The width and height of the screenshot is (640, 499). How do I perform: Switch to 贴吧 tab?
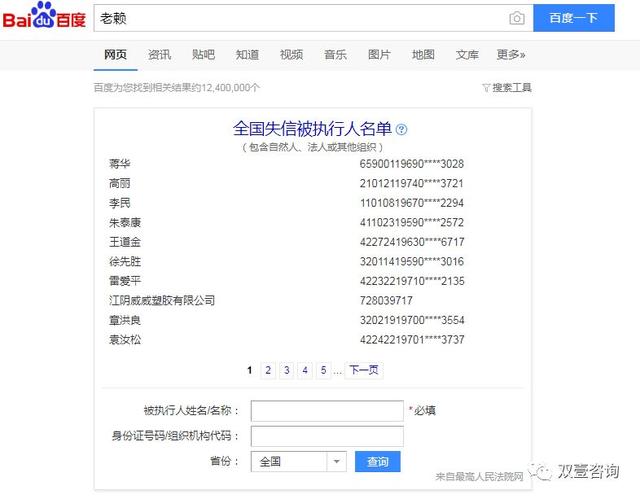(203, 54)
